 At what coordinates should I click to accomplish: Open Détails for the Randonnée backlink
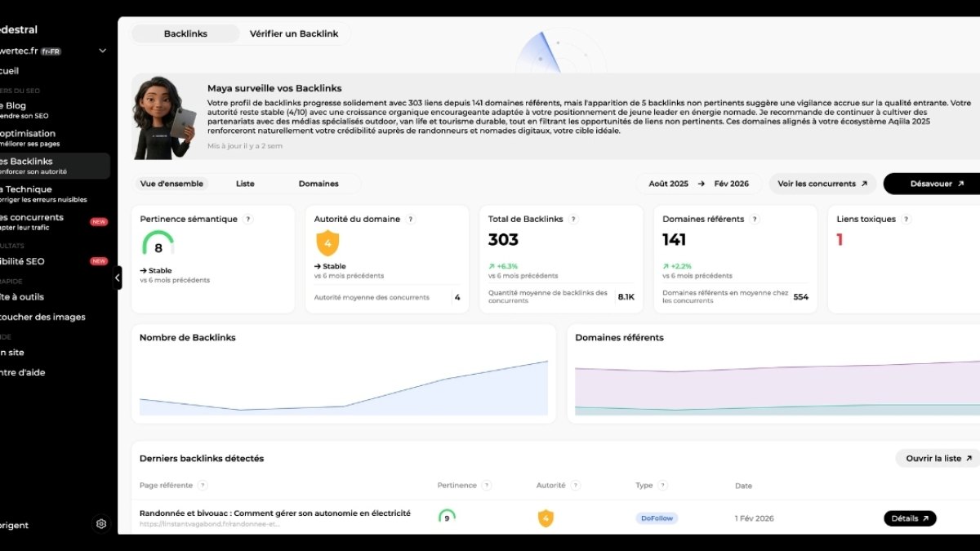[x=910, y=518]
